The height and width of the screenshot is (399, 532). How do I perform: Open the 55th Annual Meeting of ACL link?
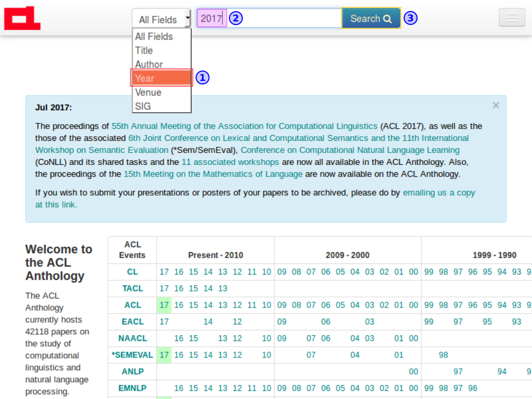(244, 126)
